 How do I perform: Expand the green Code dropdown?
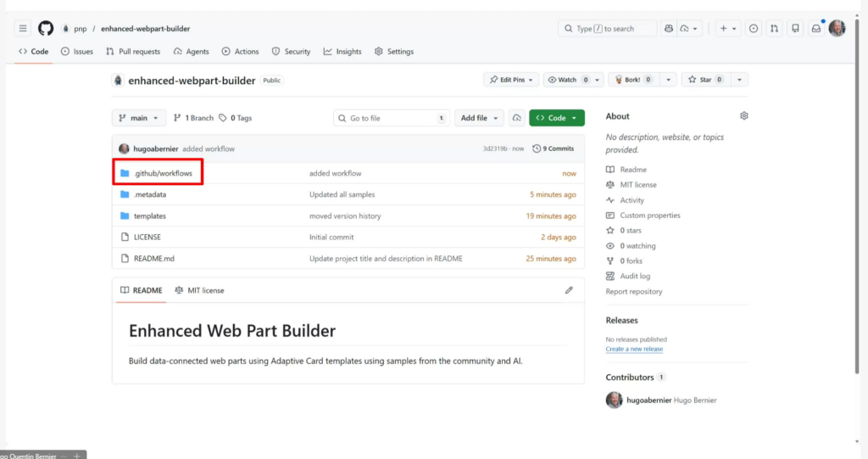point(556,118)
